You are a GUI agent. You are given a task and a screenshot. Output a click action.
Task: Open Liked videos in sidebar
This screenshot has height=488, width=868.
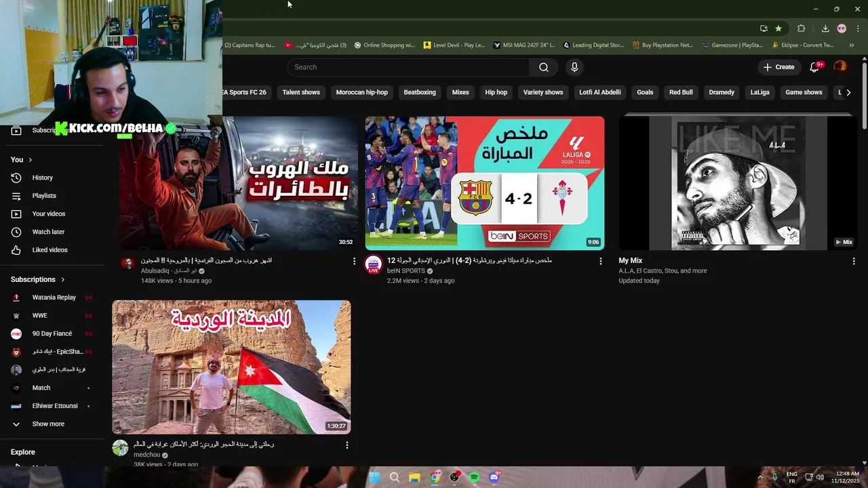coord(50,250)
